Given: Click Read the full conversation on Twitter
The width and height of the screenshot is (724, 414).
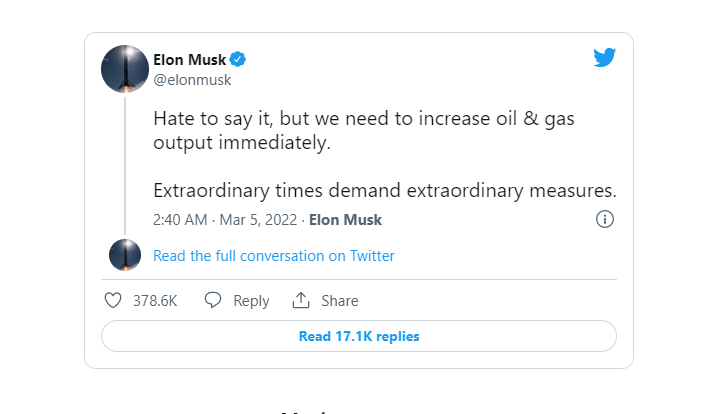Looking at the screenshot, I should pyautogui.click(x=273, y=256).
